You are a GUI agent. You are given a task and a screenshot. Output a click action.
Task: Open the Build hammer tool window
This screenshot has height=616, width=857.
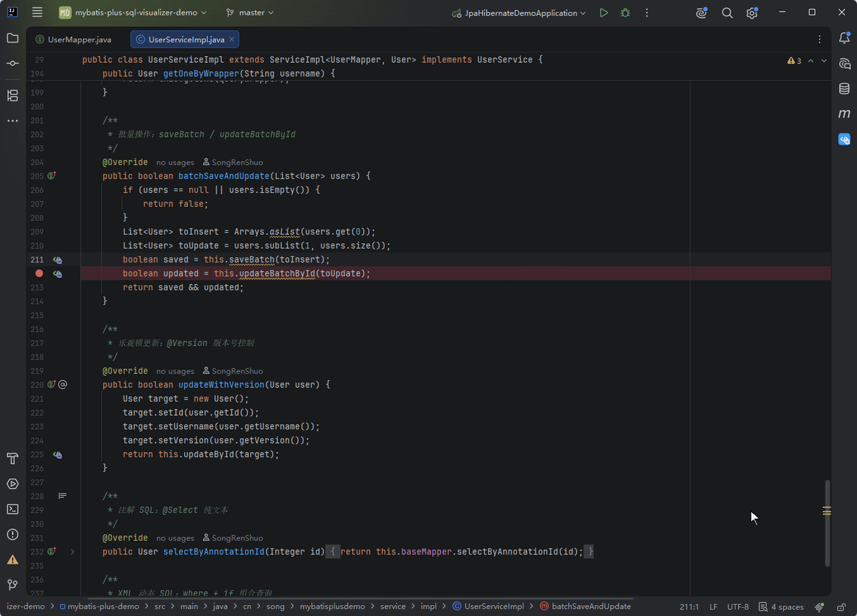(x=13, y=459)
